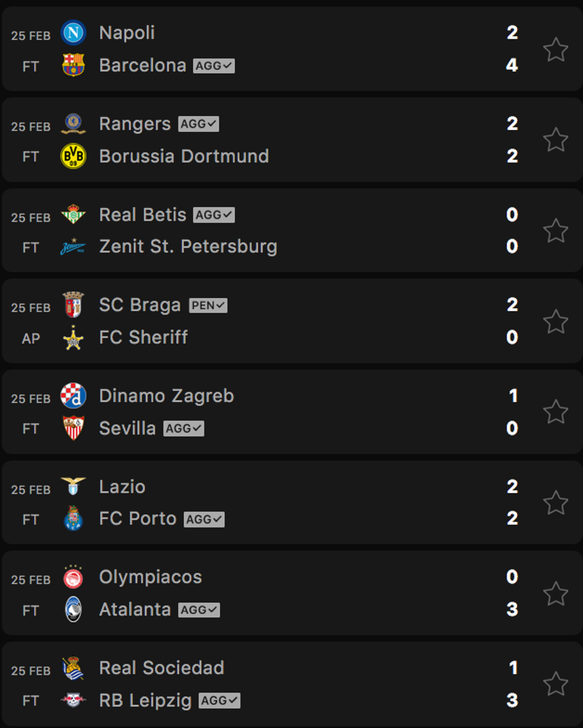Screen dimensions: 583x728
Task: Select the Real Betis team name
Action: pos(143,214)
